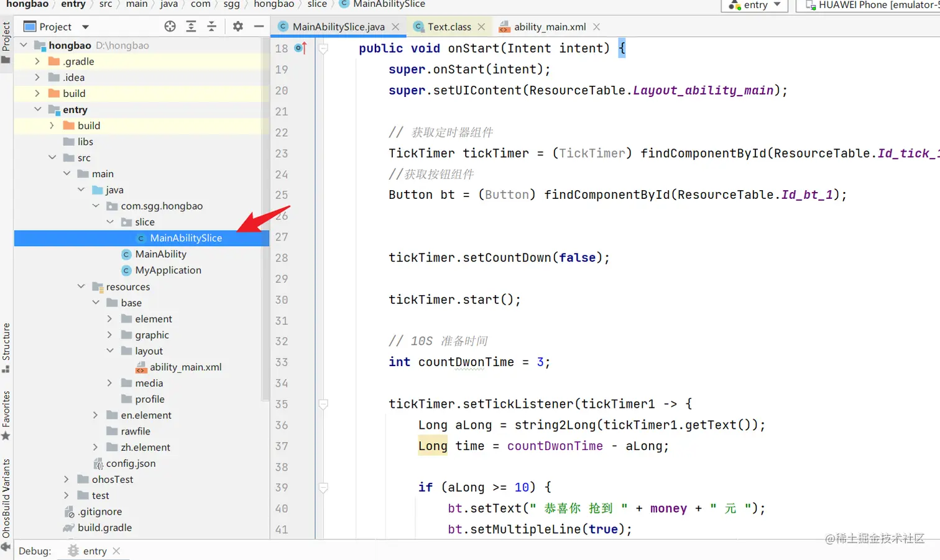
Task: Expand the build folder under entry
Action: click(52, 125)
